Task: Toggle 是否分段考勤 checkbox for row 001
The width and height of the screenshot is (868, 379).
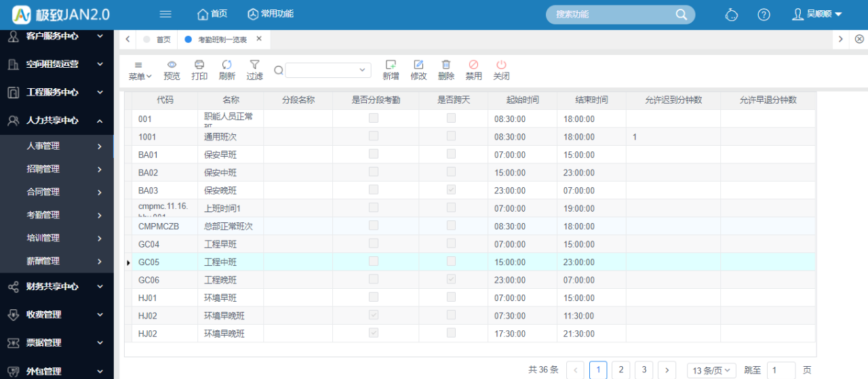Action: tap(374, 118)
